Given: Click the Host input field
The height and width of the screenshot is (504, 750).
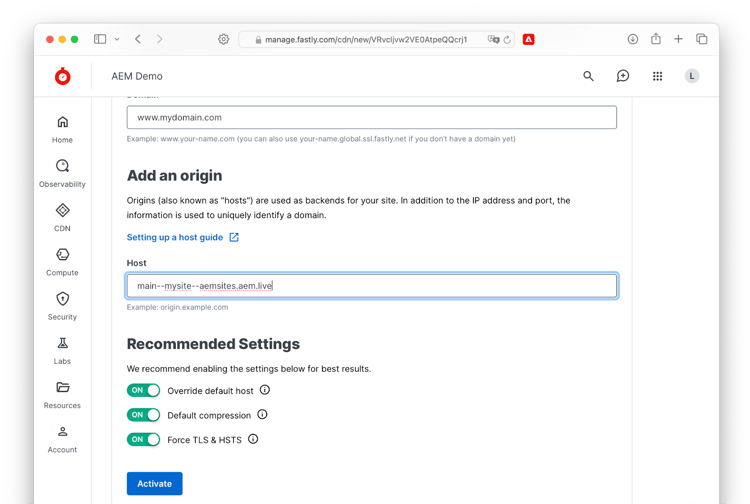Looking at the screenshot, I should pos(372,285).
